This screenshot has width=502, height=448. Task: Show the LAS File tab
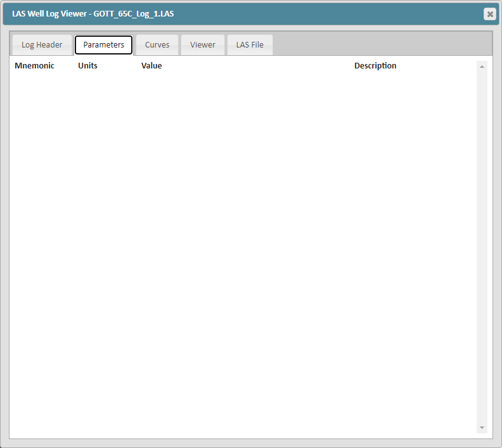pyautogui.click(x=250, y=45)
